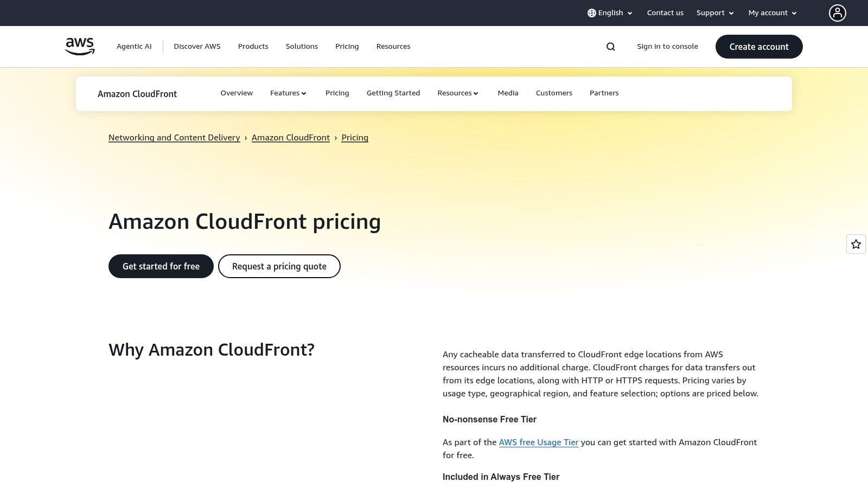
Task: Go to CloudFront Pricing tab
Action: [337, 93]
